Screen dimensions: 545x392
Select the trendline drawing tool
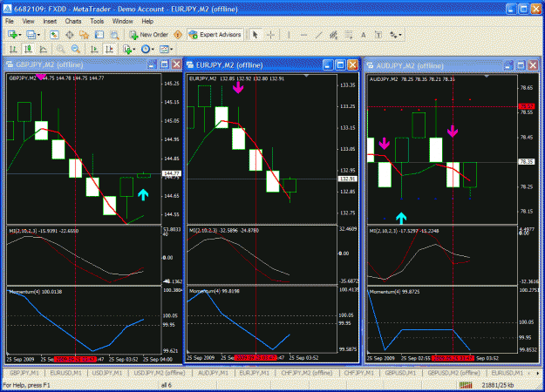[318, 34]
